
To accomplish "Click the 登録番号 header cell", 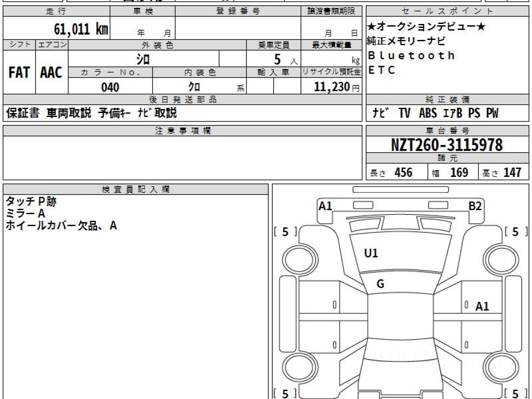I will pyautogui.click(x=238, y=12).
